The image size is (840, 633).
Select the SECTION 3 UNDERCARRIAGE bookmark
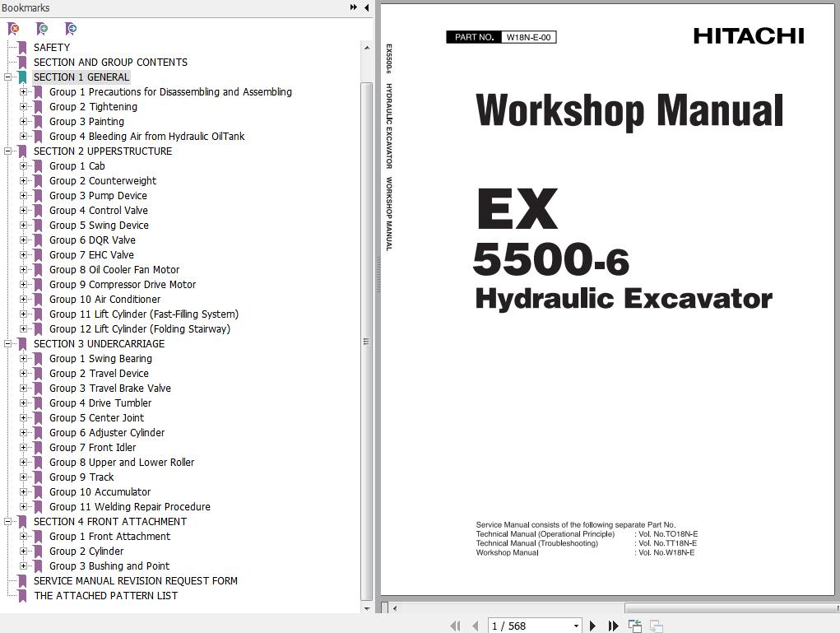[x=99, y=343]
